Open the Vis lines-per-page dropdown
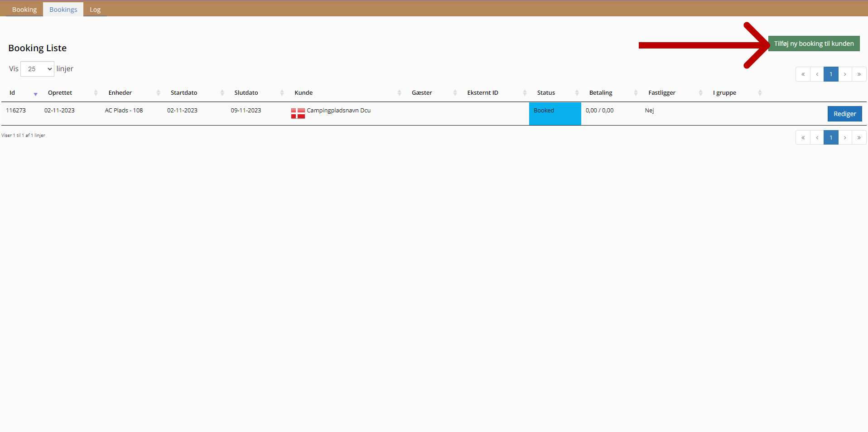This screenshot has width=868, height=432. pos(37,69)
